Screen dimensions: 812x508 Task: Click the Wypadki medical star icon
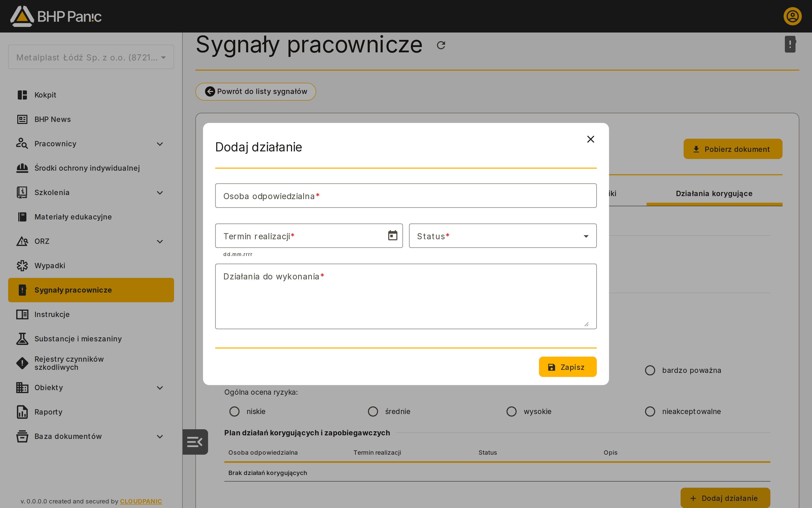(22, 265)
